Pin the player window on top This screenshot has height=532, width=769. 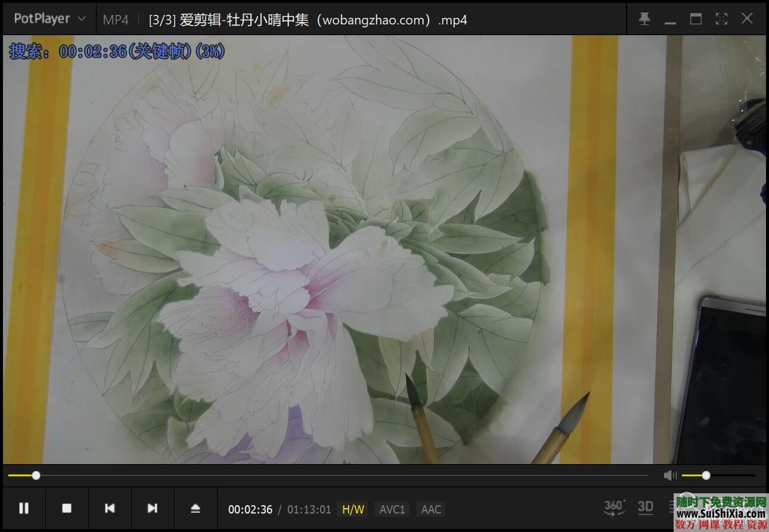coord(644,19)
